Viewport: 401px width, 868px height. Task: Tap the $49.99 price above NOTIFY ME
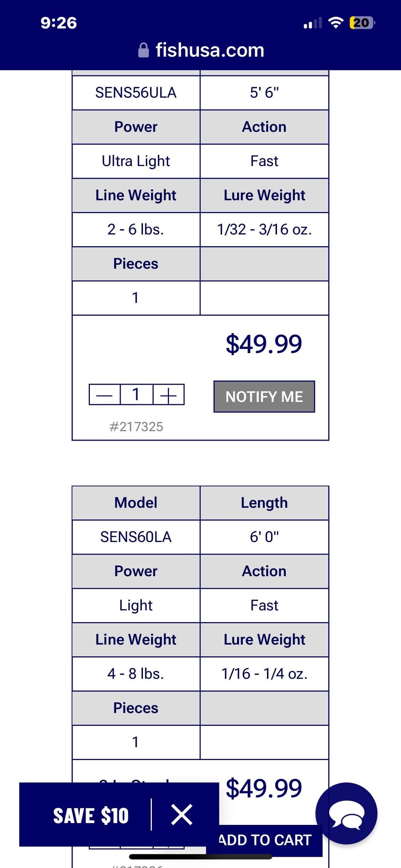[x=264, y=344]
